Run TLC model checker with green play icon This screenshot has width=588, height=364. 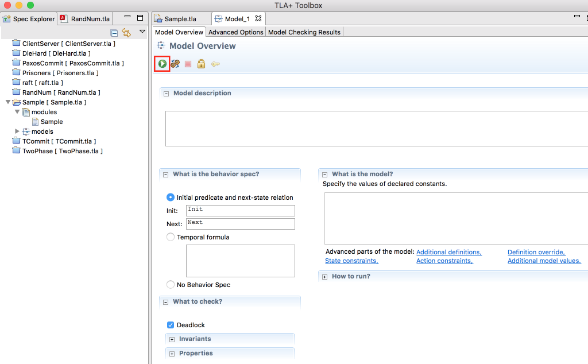(163, 64)
